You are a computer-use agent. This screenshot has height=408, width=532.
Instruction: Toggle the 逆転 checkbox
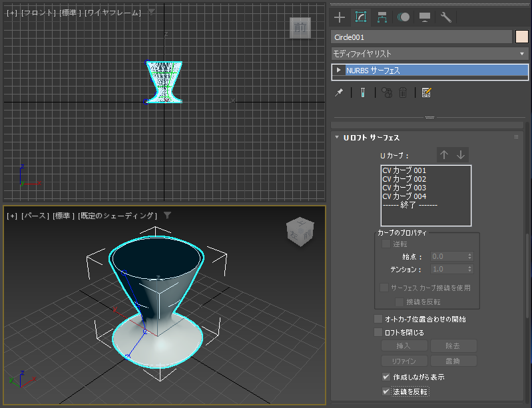tap(386, 244)
